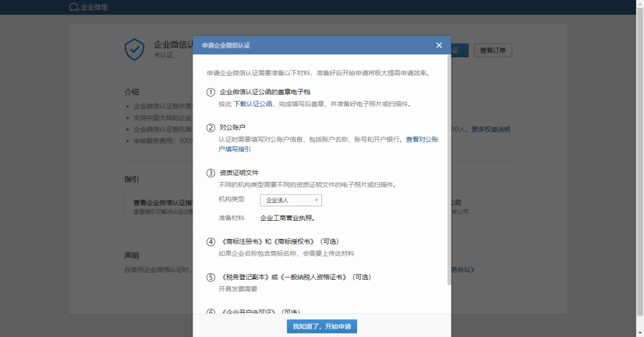Click the 准备材料 label
This screenshot has height=337, width=644.
231,218
